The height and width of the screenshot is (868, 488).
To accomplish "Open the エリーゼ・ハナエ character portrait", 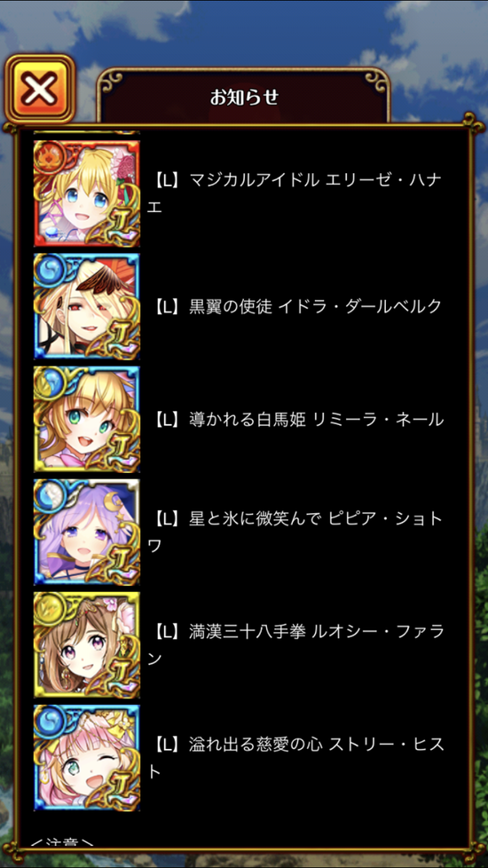I will 87,193.
